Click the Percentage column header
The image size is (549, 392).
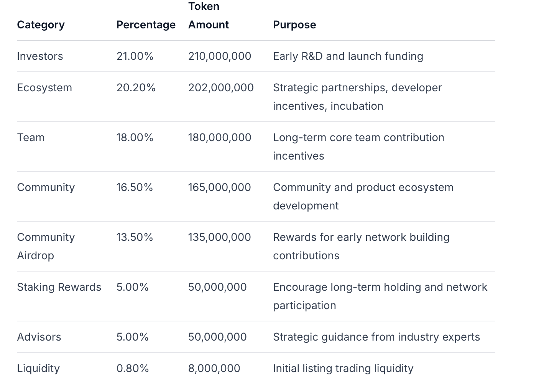tap(146, 25)
